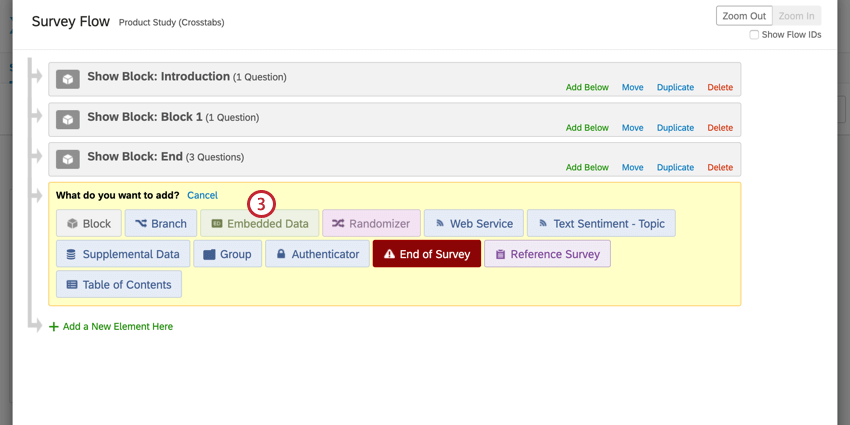Add a Web Service element

[473, 224]
